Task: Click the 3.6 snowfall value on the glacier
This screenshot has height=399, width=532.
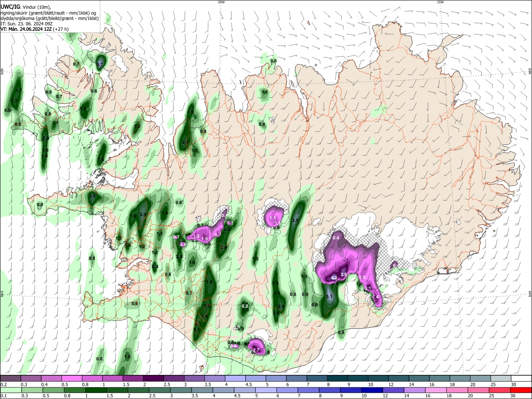Action: (344, 274)
